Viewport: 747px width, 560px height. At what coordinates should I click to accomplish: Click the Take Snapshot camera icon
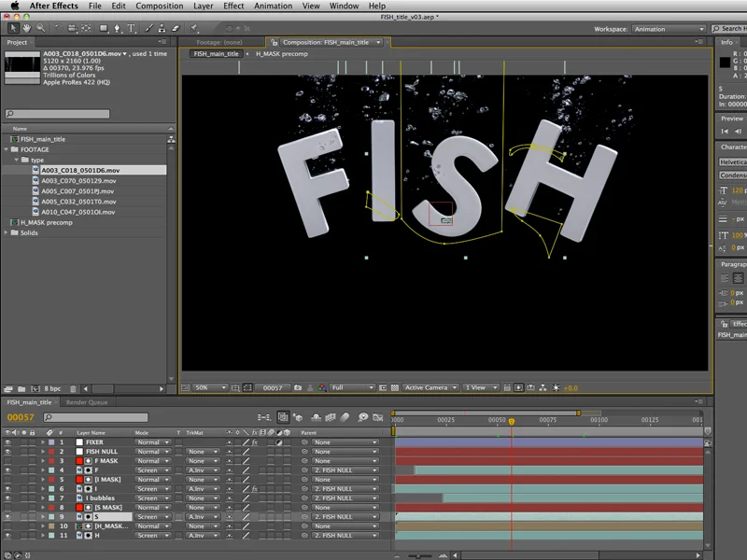pos(298,387)
